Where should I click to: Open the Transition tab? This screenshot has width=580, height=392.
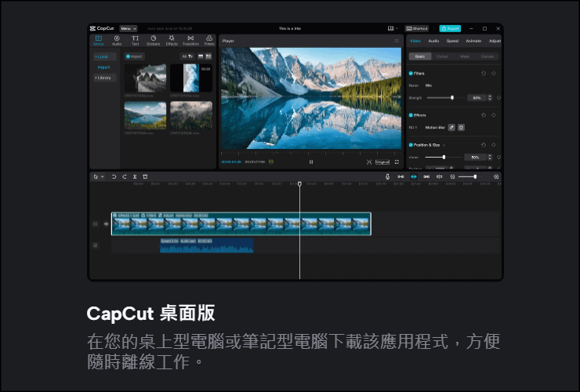click(x=190, y=40)
